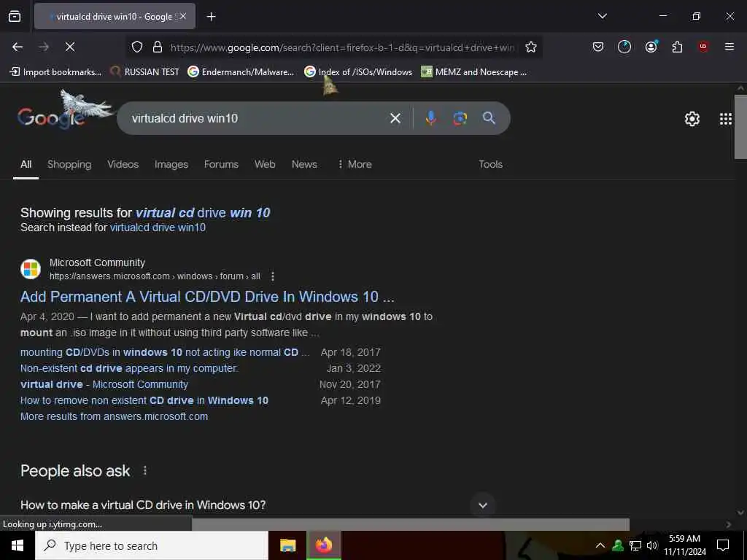747x560 pixels.
Task: Open Endermanch/Malware bookmark
Action: click(241, 72)
